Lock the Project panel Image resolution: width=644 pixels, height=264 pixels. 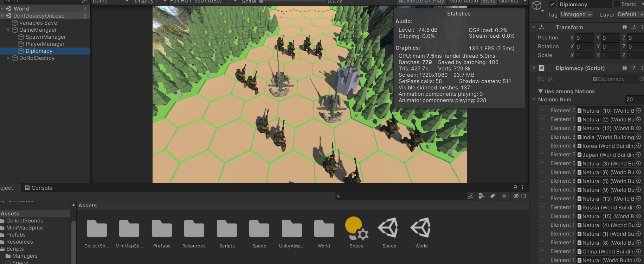(515, 188)
